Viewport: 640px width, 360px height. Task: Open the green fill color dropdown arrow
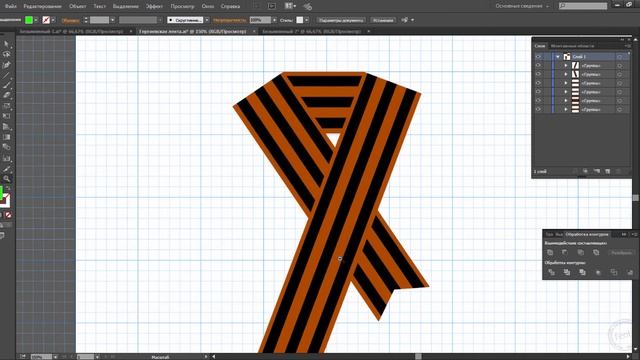36,20
